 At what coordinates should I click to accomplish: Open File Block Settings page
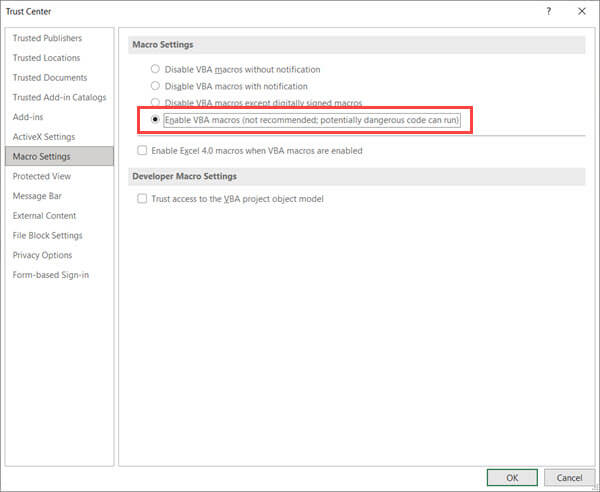click(x=47, y=236)
